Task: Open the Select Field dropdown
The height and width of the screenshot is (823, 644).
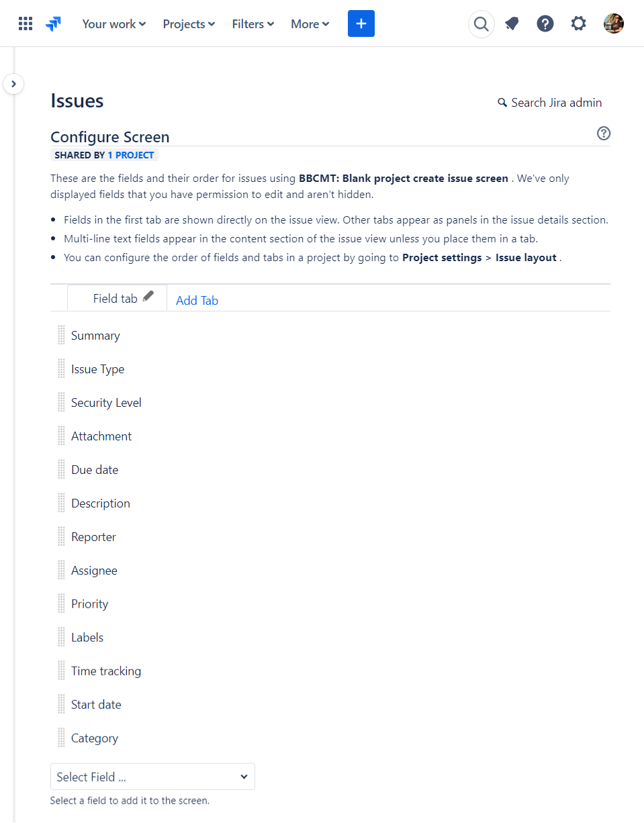Action: pyautogui.click(x=152, y=777)
